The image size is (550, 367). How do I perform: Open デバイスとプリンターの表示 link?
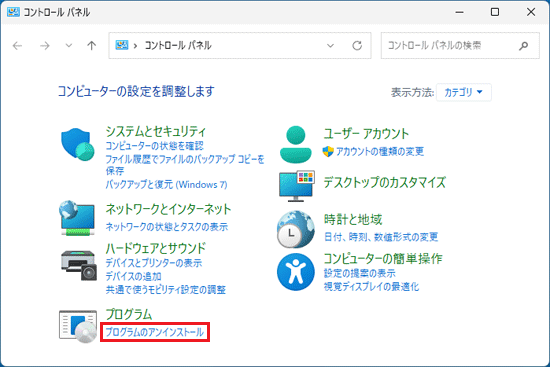[154, 263]
